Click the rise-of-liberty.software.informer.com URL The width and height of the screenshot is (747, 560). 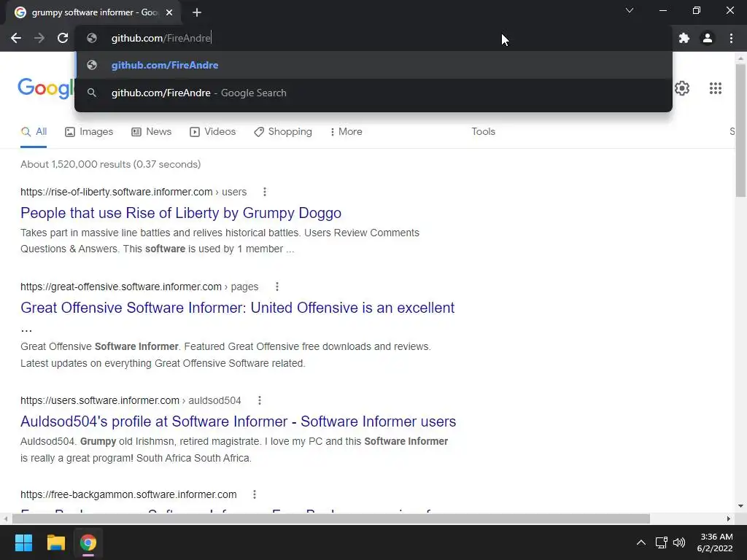click(x=116, y=192)
